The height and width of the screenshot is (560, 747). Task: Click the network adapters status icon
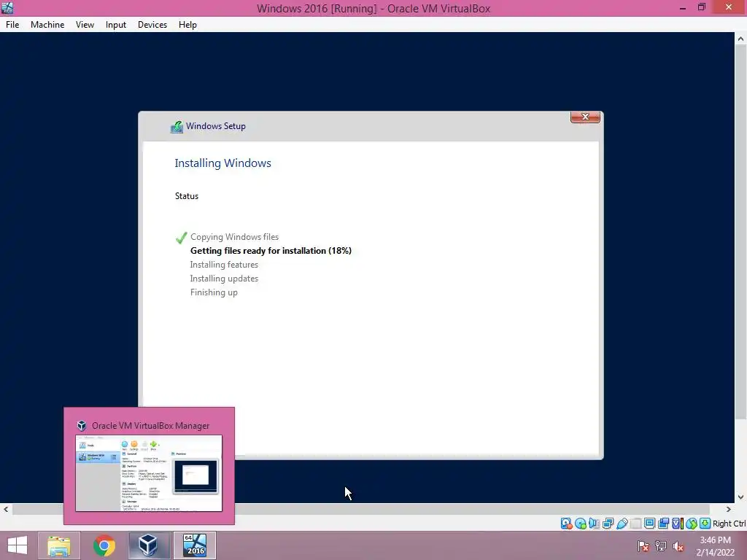[x=608, y=524]
